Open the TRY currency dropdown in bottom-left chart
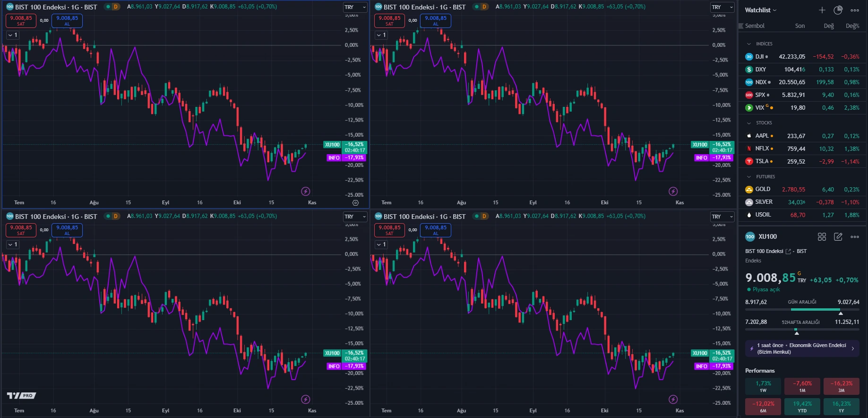Image resolution: width=868 pixels, height=418 pixels. coord(355,217)
